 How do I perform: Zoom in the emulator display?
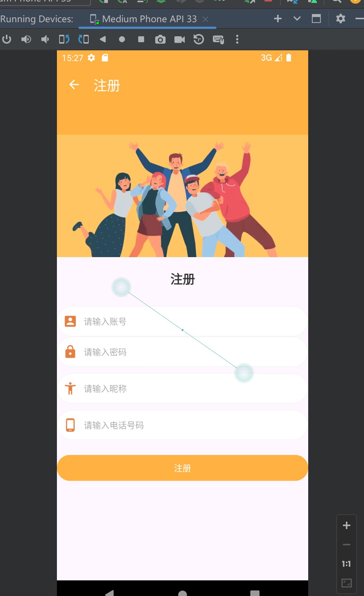347,525
